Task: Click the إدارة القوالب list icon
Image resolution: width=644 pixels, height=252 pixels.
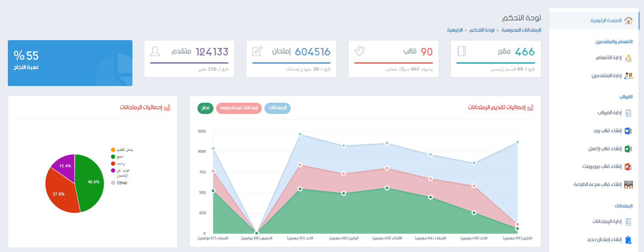Action: (628, 113)
